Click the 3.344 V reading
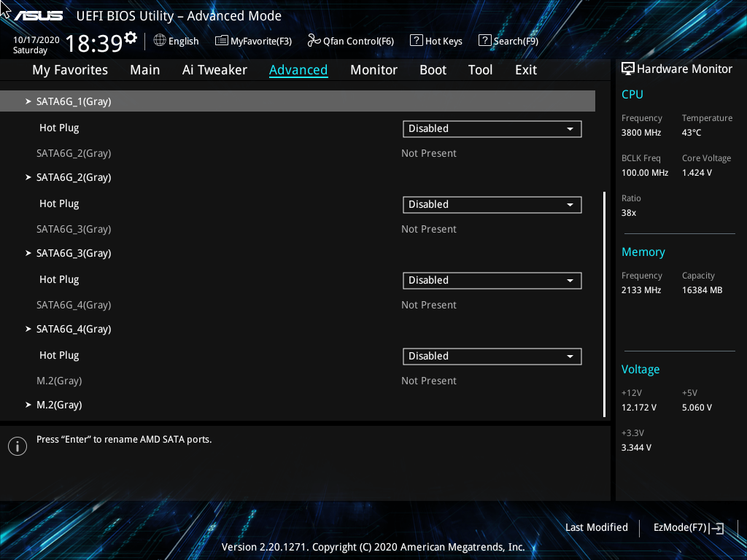This screenshot has width=747, height=560. [636, 448]
